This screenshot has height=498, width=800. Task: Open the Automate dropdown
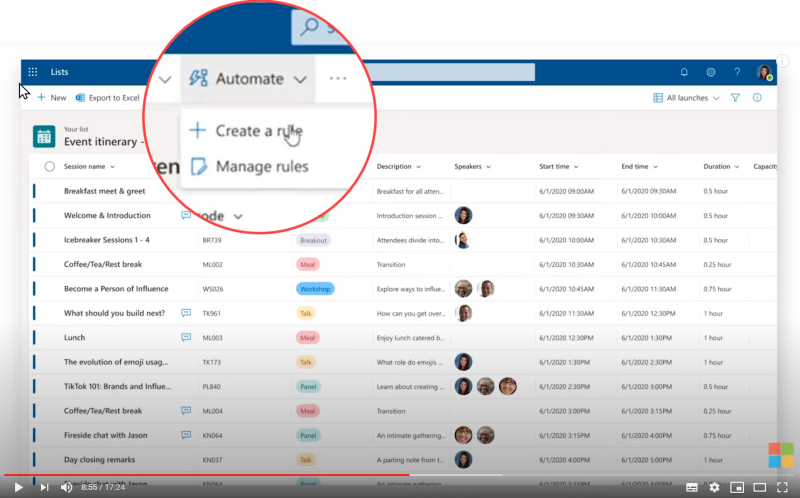coord(248,79)
